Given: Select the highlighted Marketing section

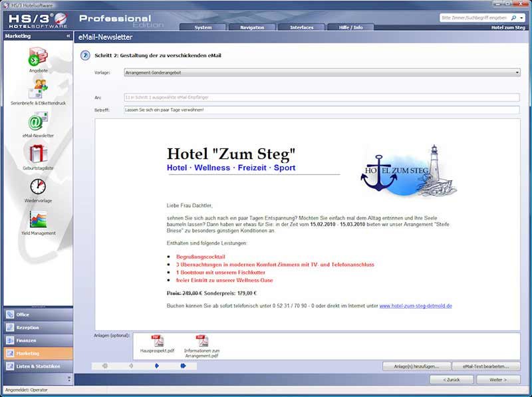Looking at the screenshot, I should (38, 353).
